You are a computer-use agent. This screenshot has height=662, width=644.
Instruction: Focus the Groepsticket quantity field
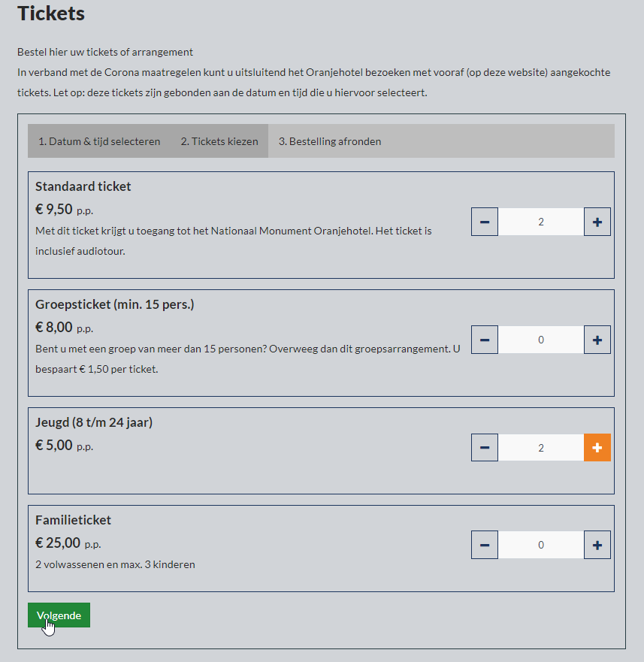541,340
